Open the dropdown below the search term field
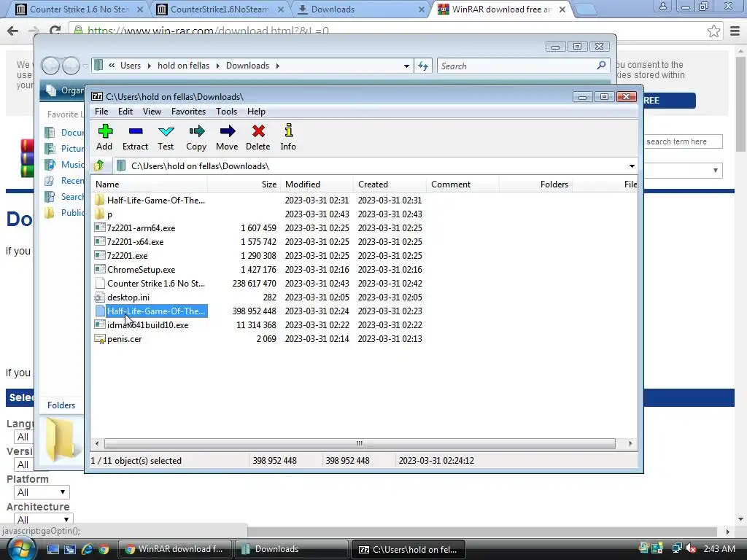 click(683, 170)
